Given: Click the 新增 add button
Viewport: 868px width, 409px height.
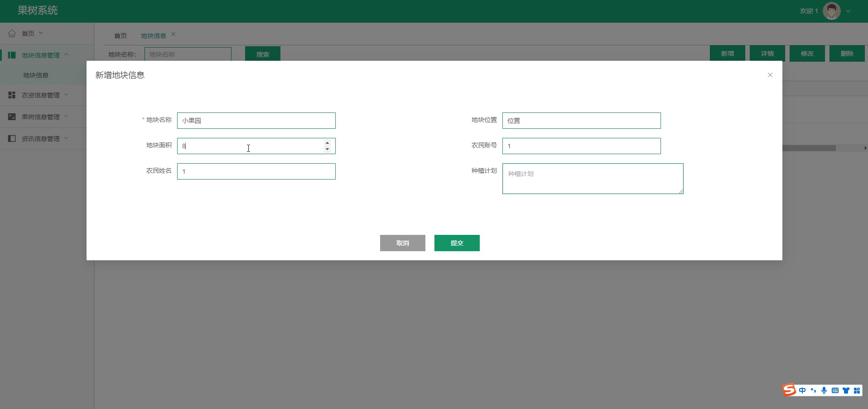Looking at the screenshot, I should click(728, 54).
